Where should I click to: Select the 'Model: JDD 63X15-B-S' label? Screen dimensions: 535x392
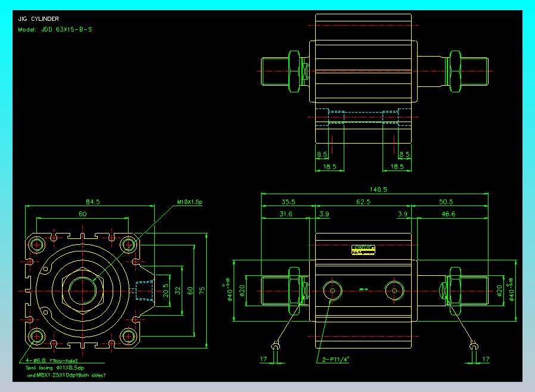click(x=55, y=29)
